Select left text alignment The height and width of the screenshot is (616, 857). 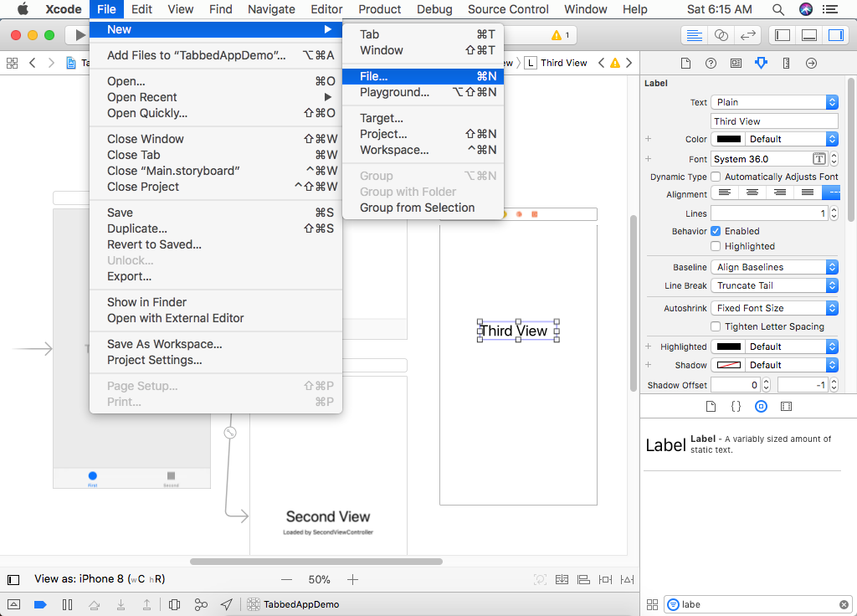(724, 192)
